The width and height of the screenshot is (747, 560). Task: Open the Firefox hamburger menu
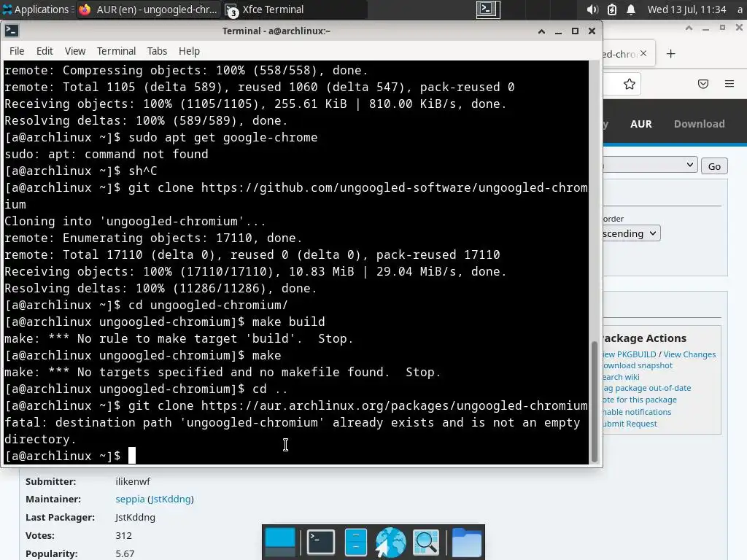click(x=729, y=85)
